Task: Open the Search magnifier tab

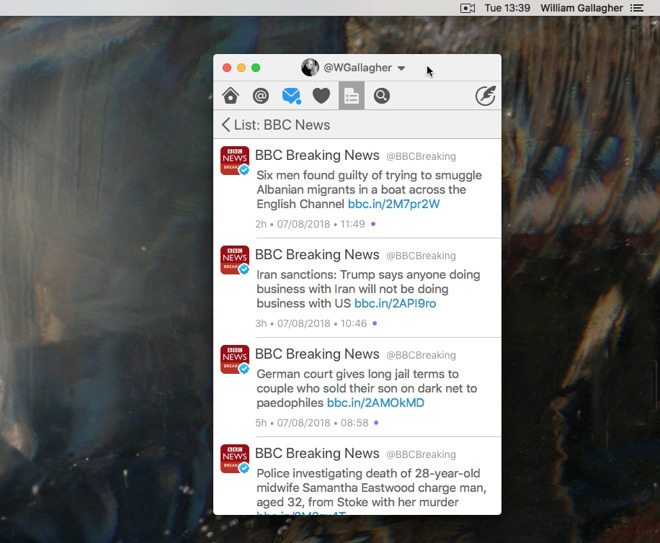Action: [381, 96]
